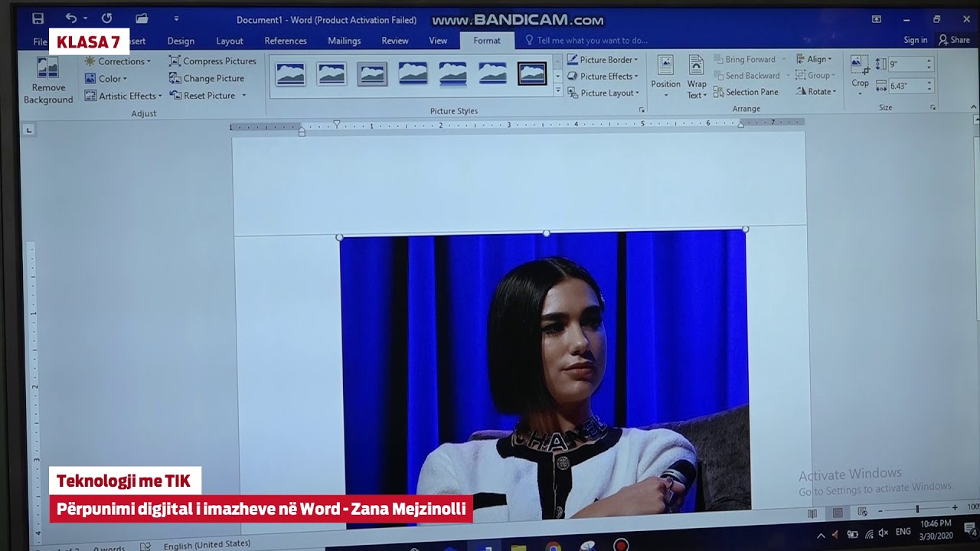The image size is (980, 551).
Task: Switch to Print Layout view
Action: pos(838,512)
